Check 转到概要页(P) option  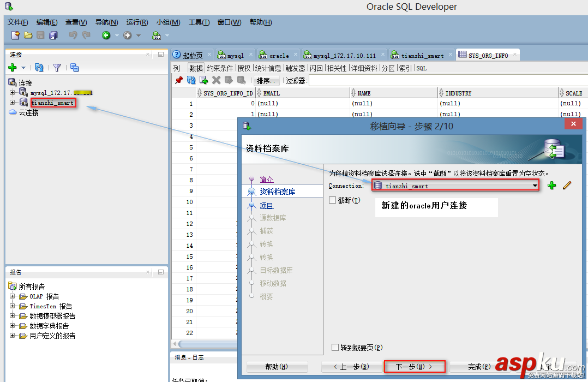pyautogui.click(x=335, y=348)
